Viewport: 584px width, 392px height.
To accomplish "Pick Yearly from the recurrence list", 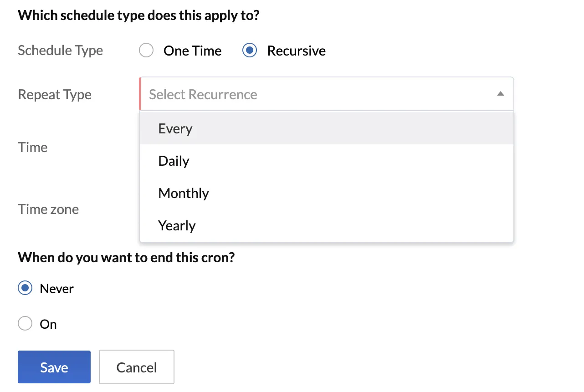I will click(327, 225).
